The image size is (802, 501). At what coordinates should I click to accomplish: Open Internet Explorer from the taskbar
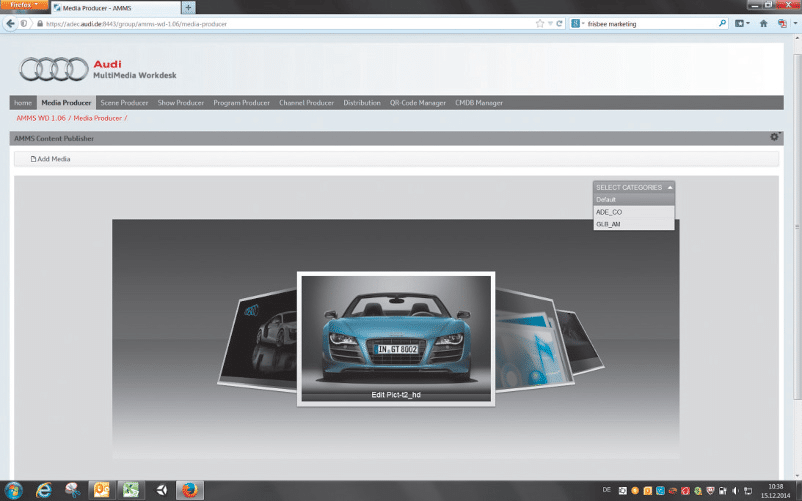[43, 490]
